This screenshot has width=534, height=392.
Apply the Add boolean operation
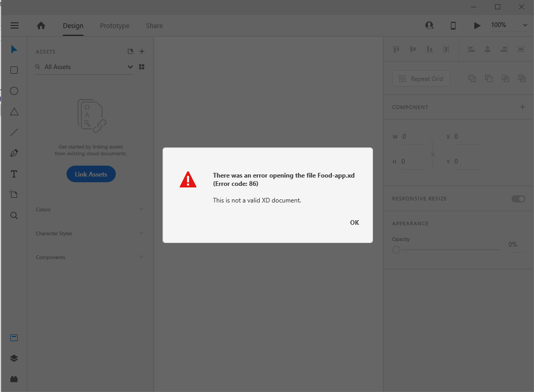click(x=472, y=78)
